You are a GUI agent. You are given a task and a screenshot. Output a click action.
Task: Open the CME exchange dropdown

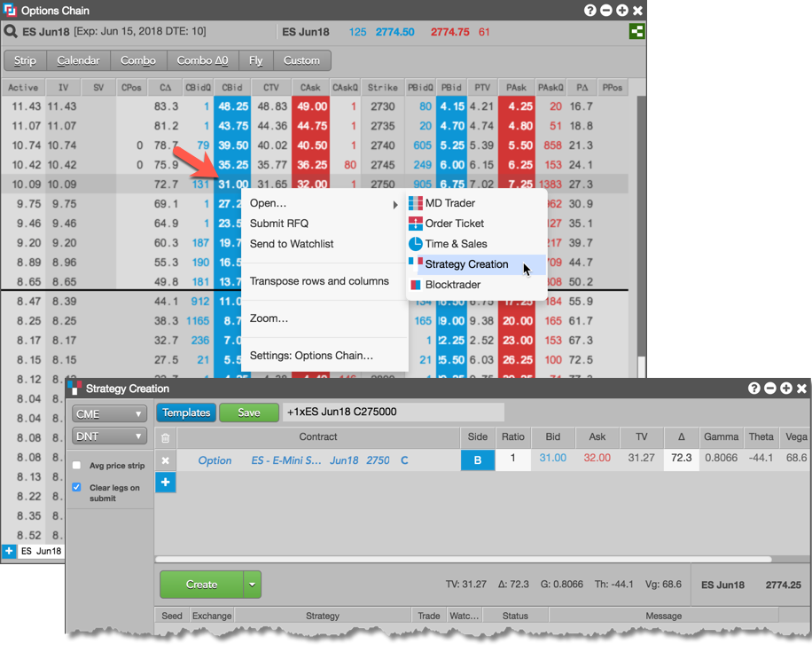(110, 414)
